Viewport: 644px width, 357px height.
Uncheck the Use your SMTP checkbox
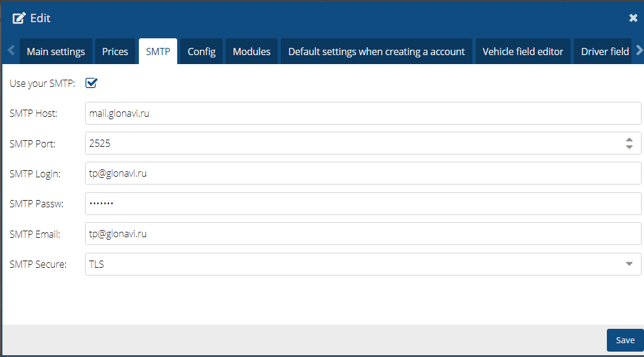(x=92, y=83)
